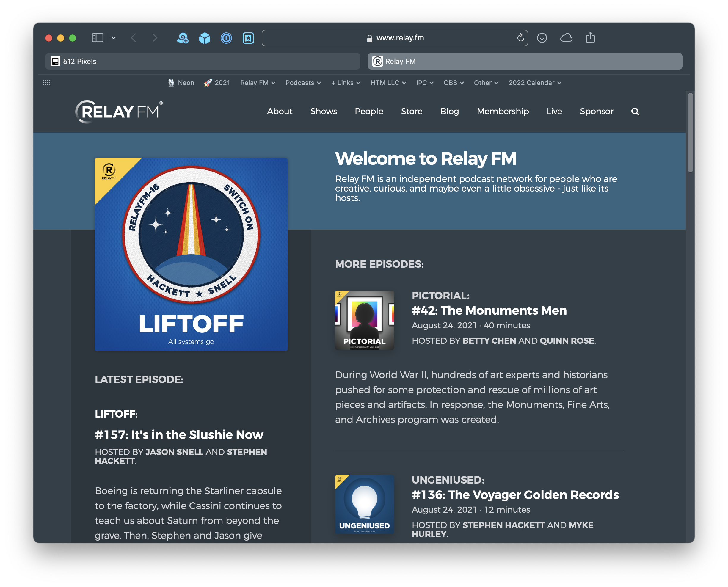Click the page vertical scrollbar
This screenshot has width=728, height=587.
[690, 133]
